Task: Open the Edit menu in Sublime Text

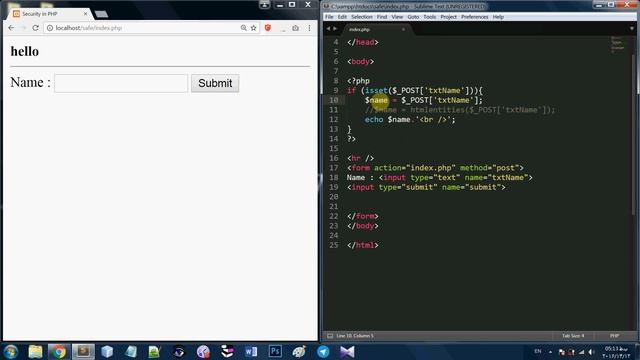Action: (x=342, y=17)
